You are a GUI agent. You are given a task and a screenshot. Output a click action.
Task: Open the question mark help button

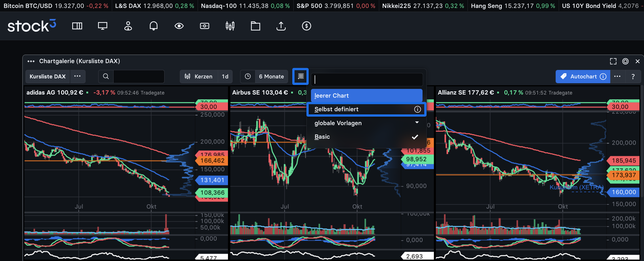point(633,76)
